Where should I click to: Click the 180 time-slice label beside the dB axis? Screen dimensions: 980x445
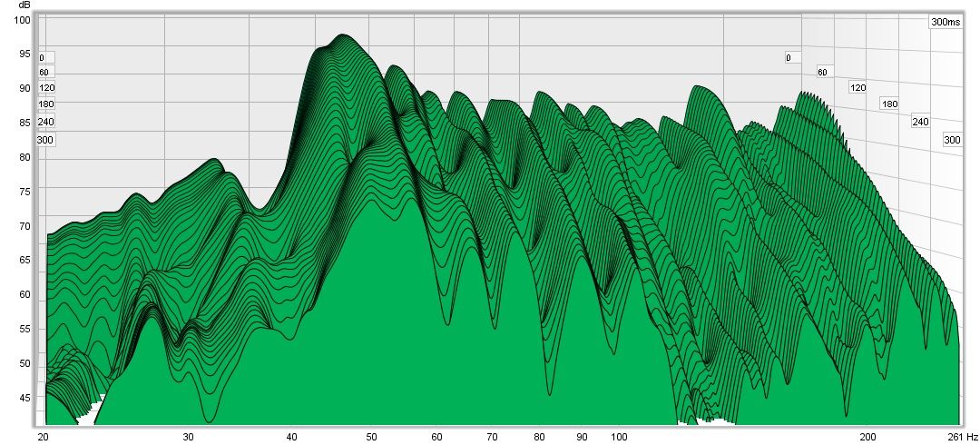tap(46, 104)
